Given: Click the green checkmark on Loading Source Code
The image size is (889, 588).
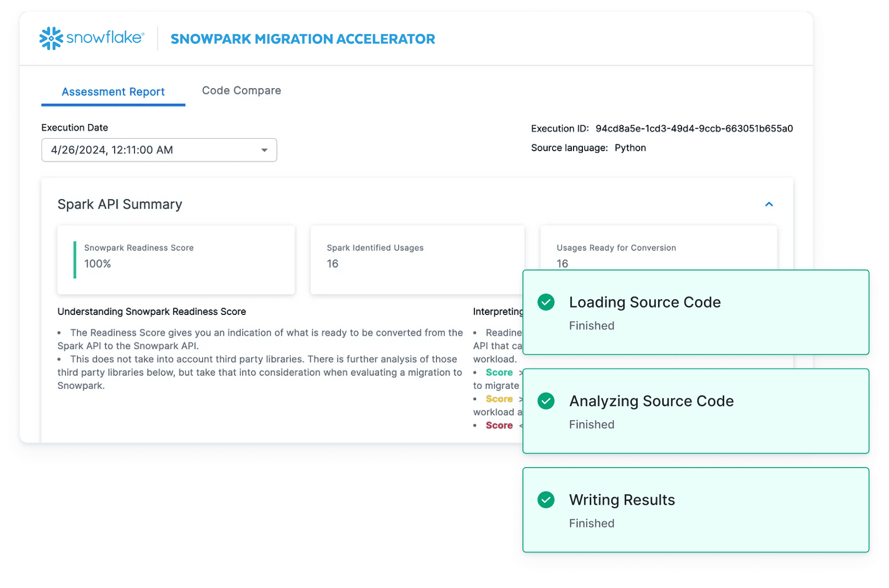Looking at the screenshot, I should 545,302.
